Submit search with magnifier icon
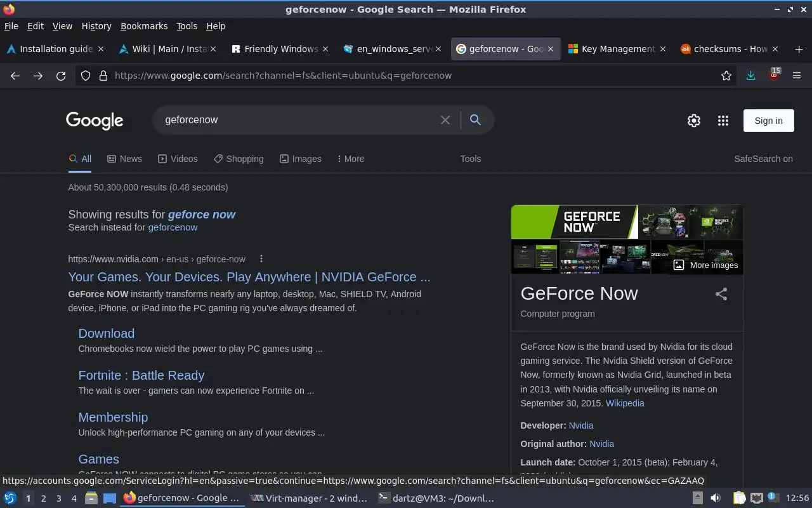 [x=475, y=120]
